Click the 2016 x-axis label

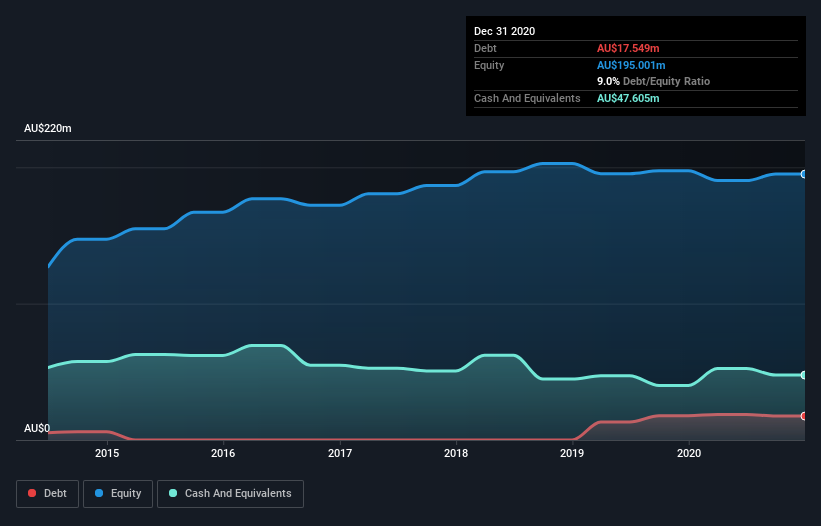pos(223,453)
